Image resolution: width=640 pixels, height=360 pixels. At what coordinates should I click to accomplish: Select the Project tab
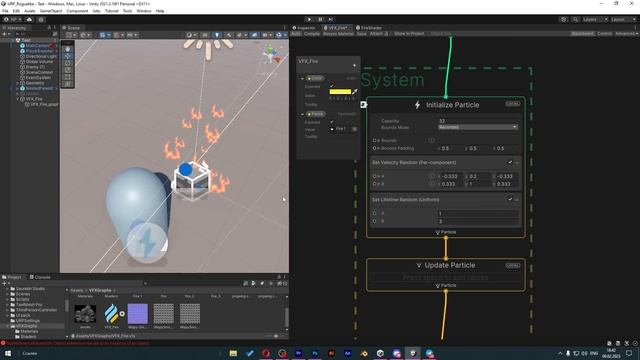point(12,277)
